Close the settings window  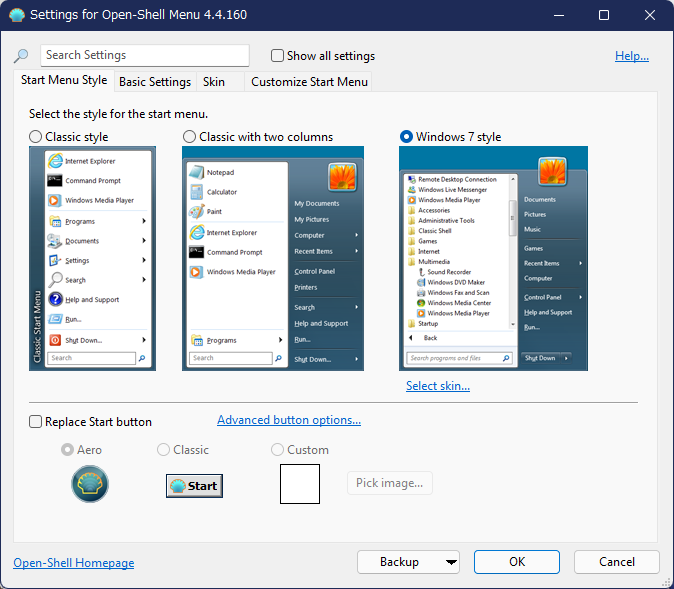pos(649,15)
